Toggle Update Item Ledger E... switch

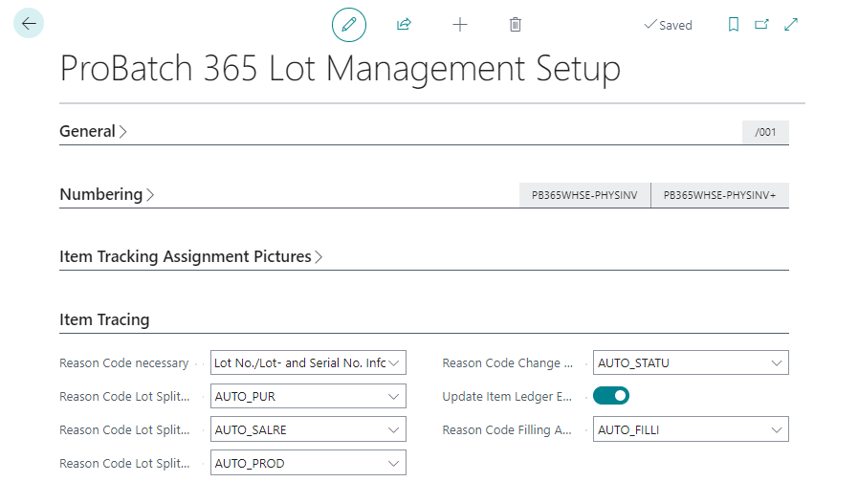pos(611,396)
